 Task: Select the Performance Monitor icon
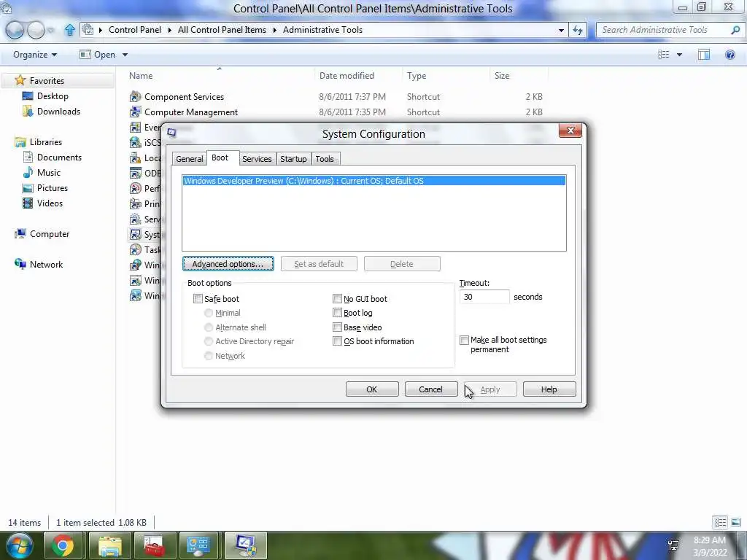(135, 188)
